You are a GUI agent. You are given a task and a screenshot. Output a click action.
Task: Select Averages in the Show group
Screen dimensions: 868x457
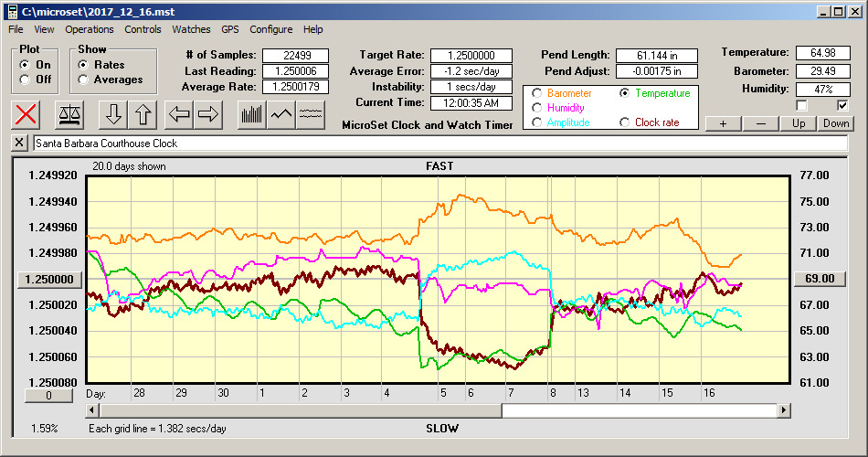click(x=84, y=80)
